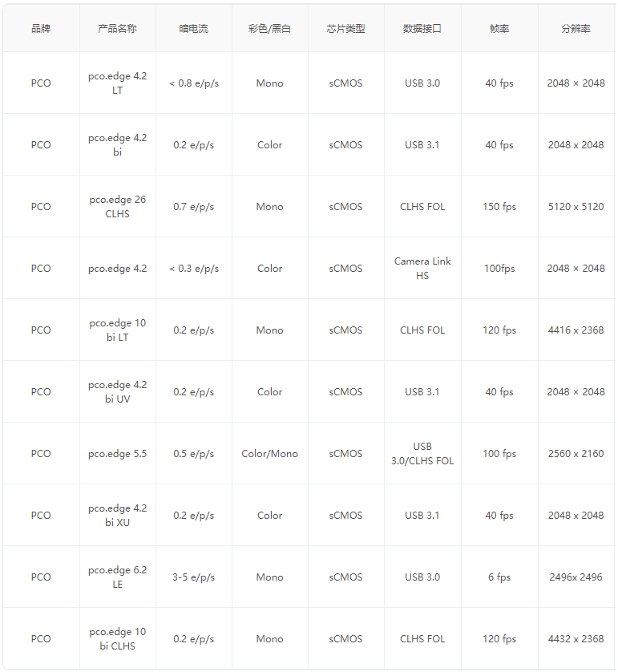Click the 帧率 column header
618x672 pixels.
499,29
